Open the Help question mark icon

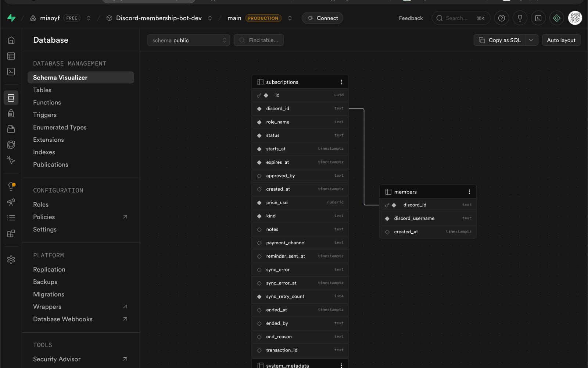coord(502,18)
